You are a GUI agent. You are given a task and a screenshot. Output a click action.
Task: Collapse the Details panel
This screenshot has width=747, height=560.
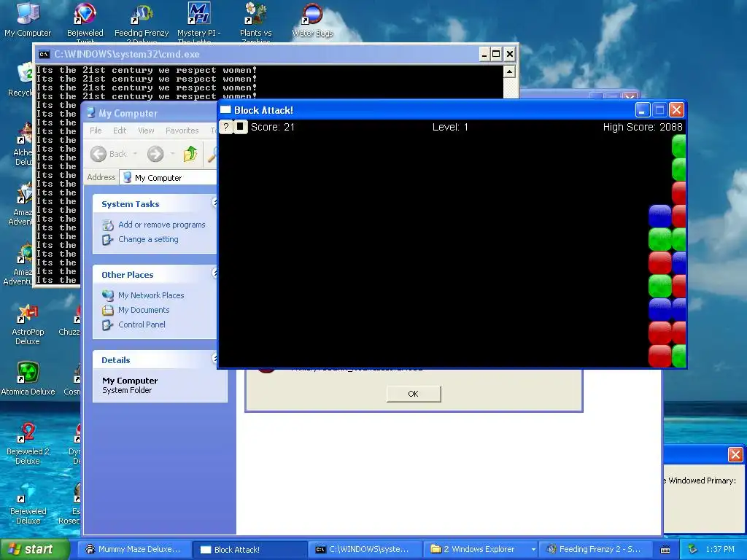(x=214, y=359)
